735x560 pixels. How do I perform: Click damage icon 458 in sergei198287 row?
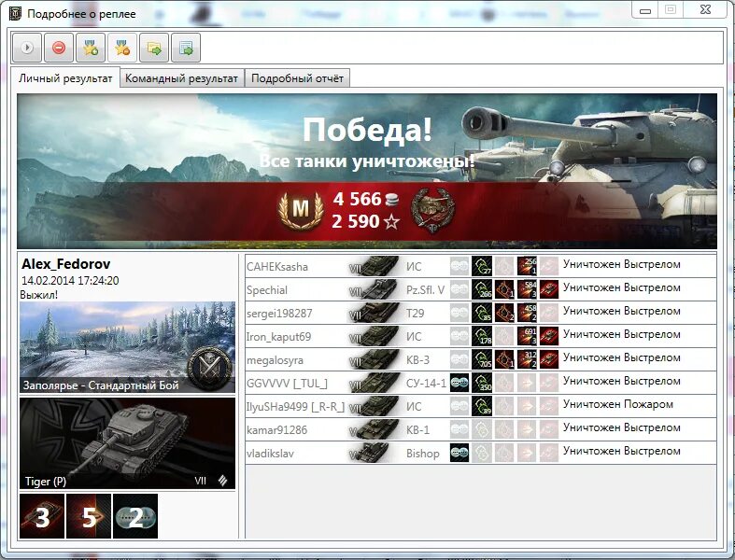(x=527, y=313)
